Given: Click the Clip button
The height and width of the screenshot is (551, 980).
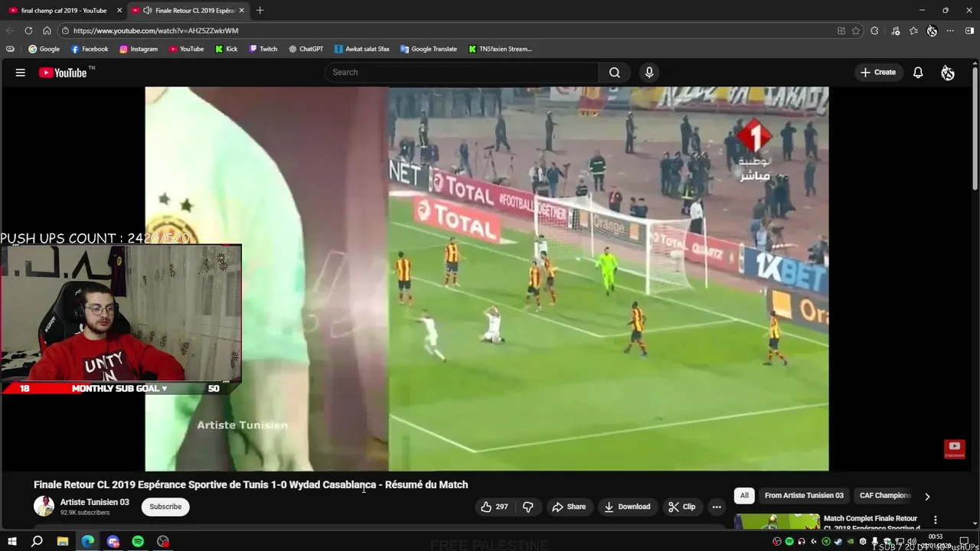Looking at the screenshot, I should pyautogui.click(x=681, y=507).
